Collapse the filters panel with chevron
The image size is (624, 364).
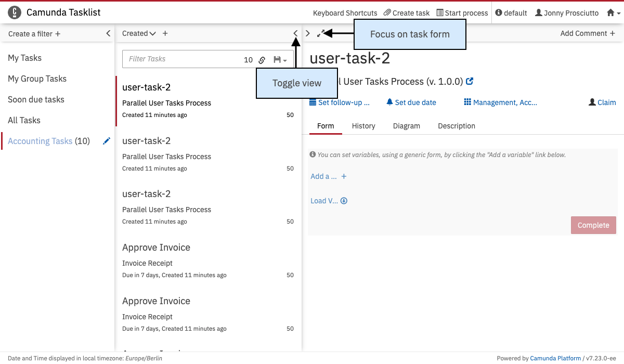click(108, 33)
